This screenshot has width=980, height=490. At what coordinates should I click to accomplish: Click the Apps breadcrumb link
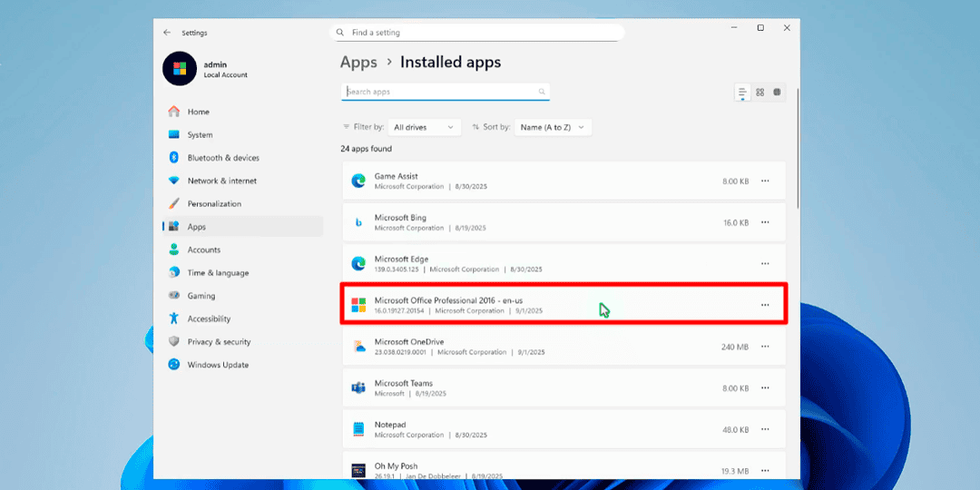tap(358, 63)
